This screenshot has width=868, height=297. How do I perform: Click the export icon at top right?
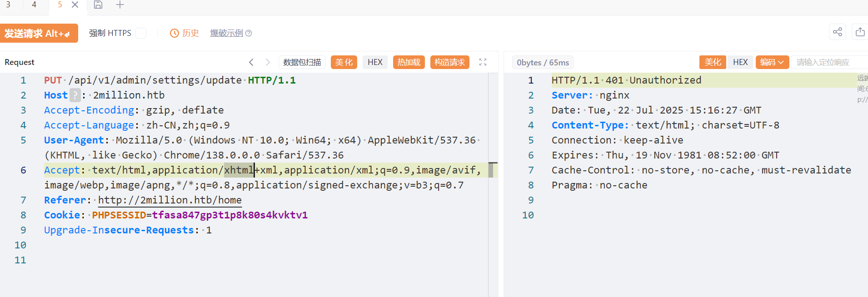tap(860, 32)
